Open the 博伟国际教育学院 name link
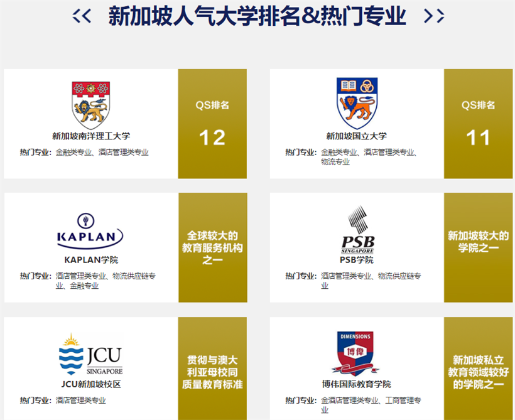The width and height of the screenshot is (515, 420). (357, 384)
